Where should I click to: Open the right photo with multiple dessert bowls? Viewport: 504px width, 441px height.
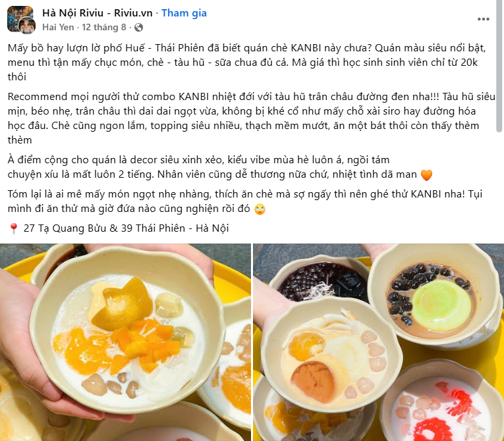tap(379, 342)
